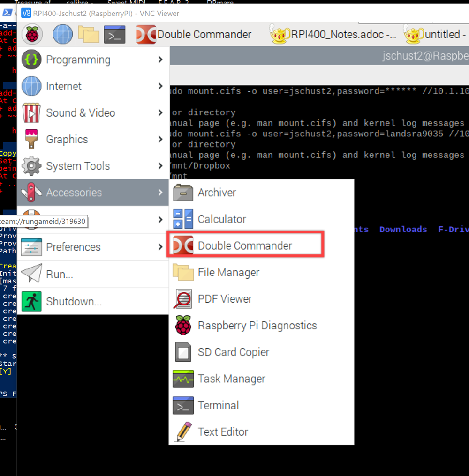
Task: Expand the System Tools submenu arrow
Action: 160,166
